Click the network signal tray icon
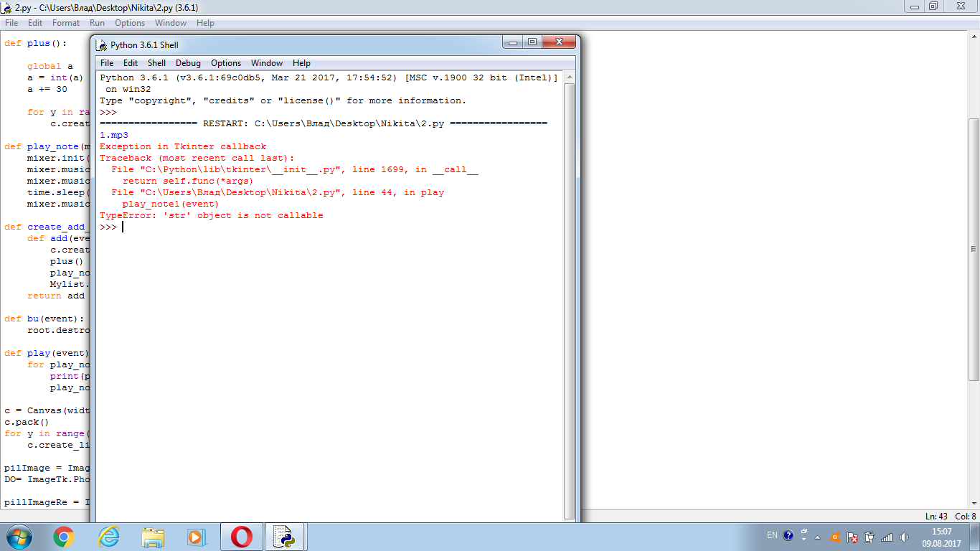The height and width of the screenshot is (551, 980). tap(887, 537)
